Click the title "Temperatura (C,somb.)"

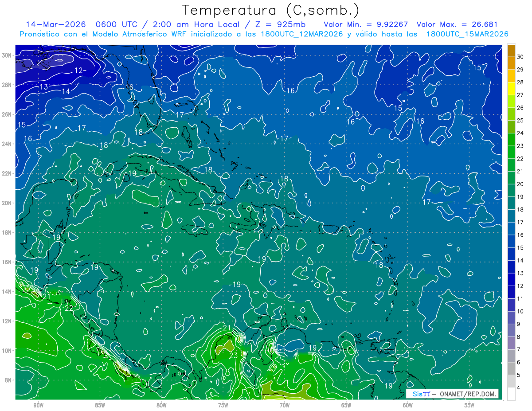(271, 11)
